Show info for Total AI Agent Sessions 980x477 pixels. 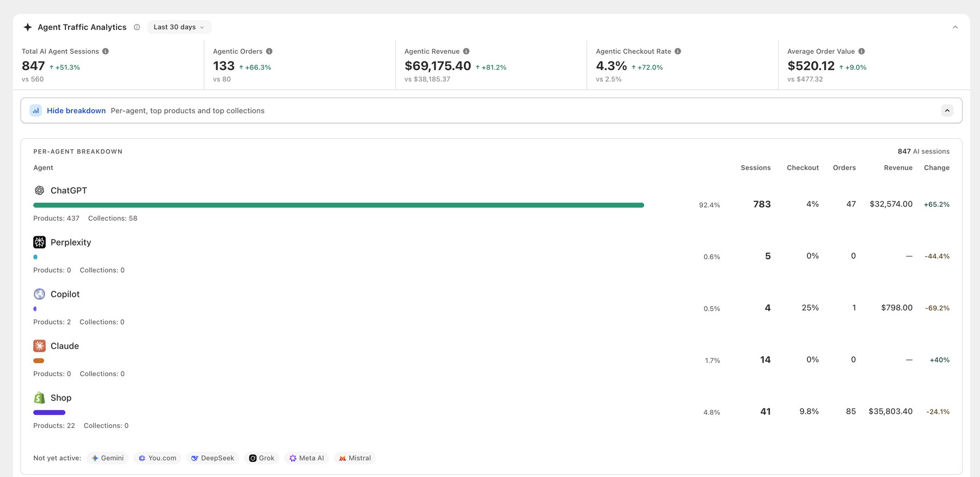click(106, 51)
